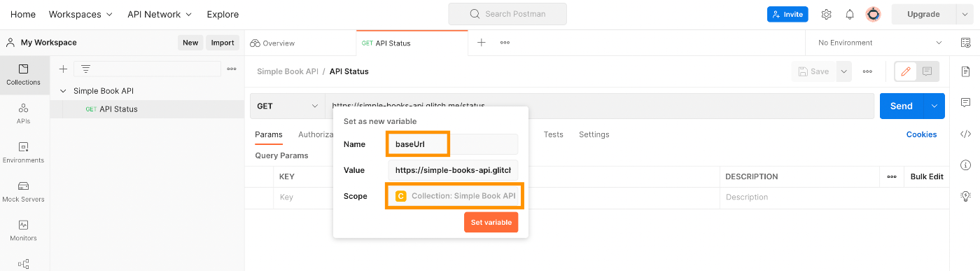Open request info icon in right sidebar
Image resolution: width=980 pixels, height=271 pixels.
(x=966, y=165)
